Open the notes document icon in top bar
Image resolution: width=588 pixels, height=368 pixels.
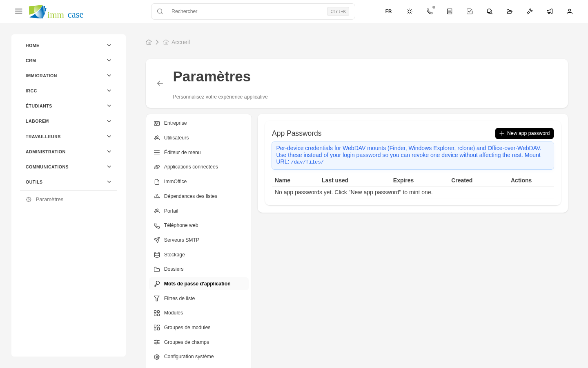(x=450, y=11)
